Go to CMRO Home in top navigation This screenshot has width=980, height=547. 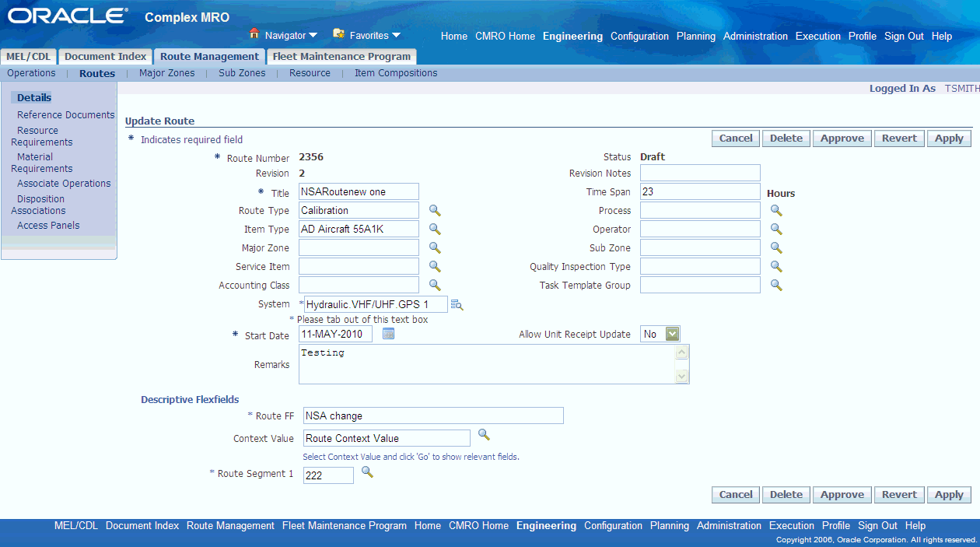click(505, 37)
